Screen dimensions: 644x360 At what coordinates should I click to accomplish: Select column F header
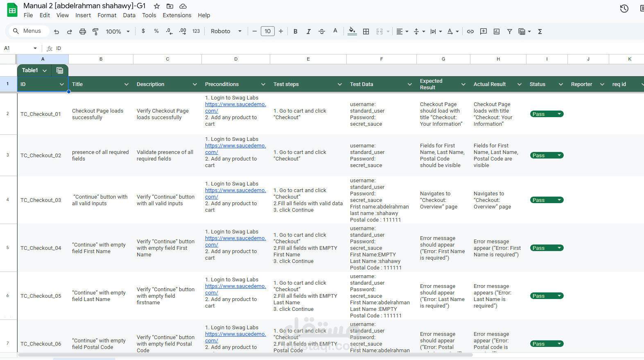pyautogui.click(x=382, y=59)
